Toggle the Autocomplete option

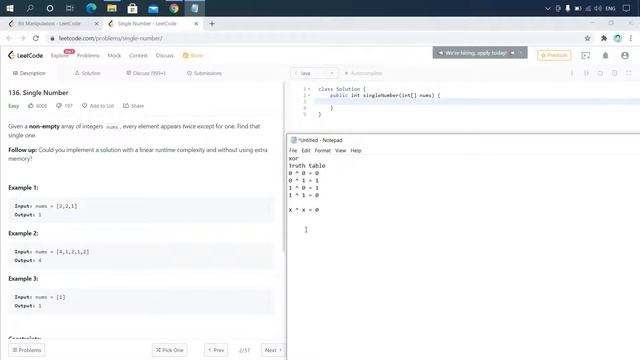coord(363,73)
